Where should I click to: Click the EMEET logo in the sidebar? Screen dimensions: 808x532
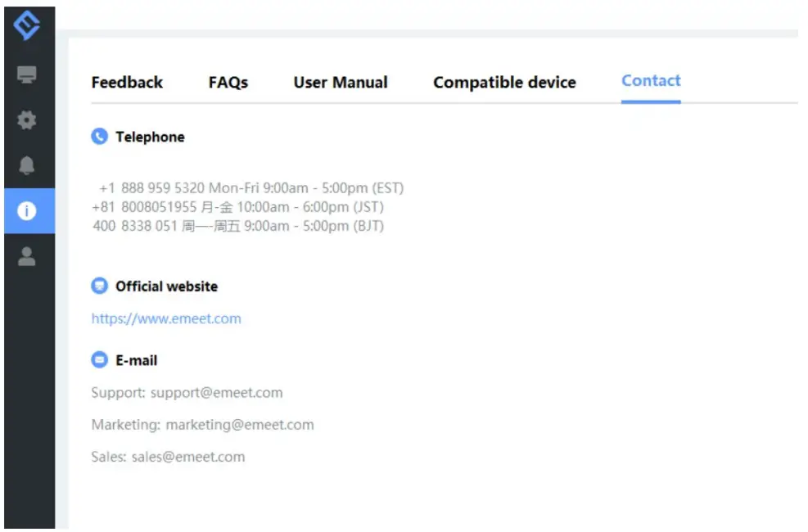tap(27, 25)
